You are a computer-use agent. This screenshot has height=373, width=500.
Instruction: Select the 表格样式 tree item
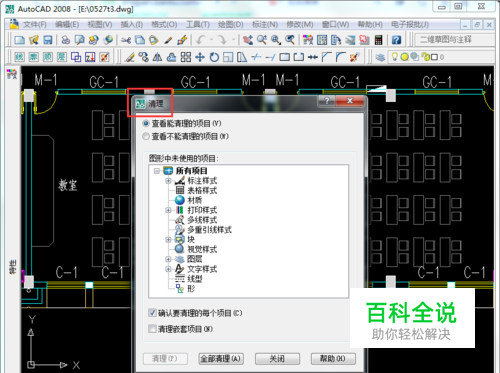click(x=202, y=190)
